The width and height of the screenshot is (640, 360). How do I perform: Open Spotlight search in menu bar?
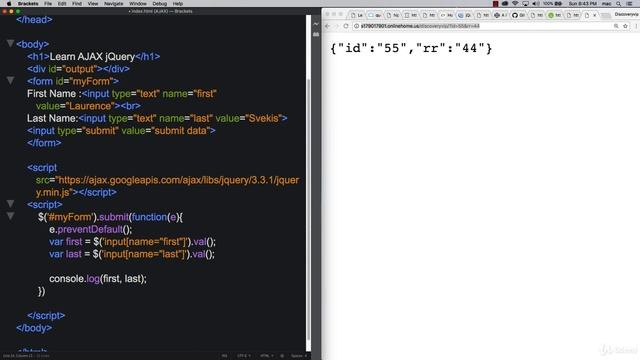point(619,3)
